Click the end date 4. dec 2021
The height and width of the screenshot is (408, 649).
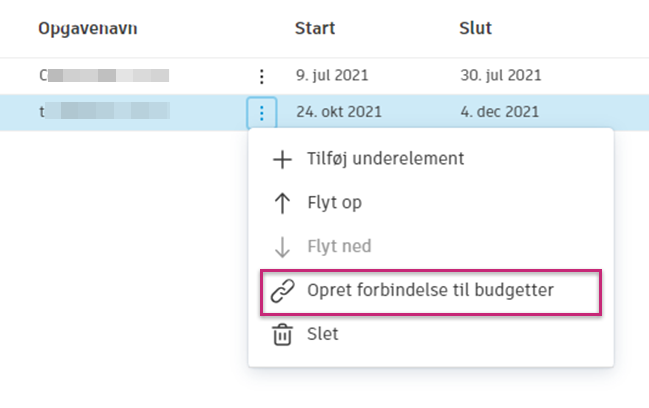[499, 112]
